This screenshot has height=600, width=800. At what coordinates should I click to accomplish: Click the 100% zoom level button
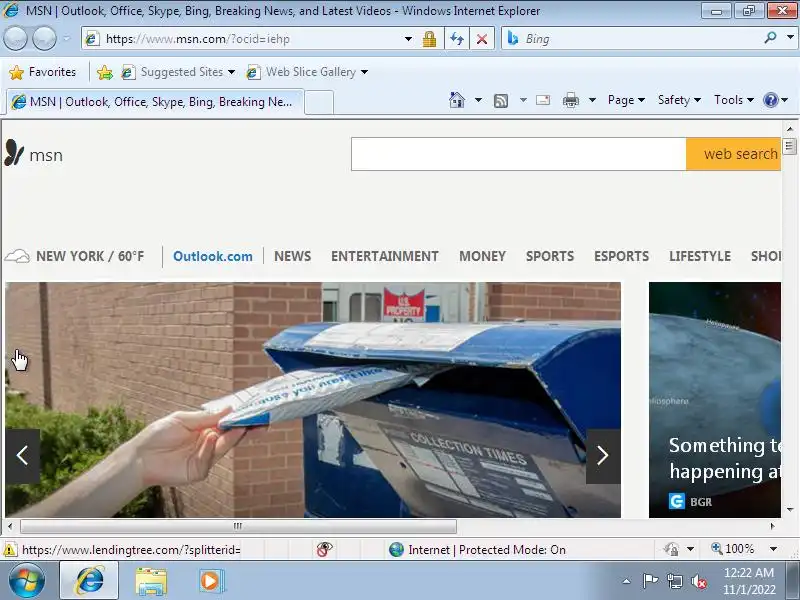point(733,549)
